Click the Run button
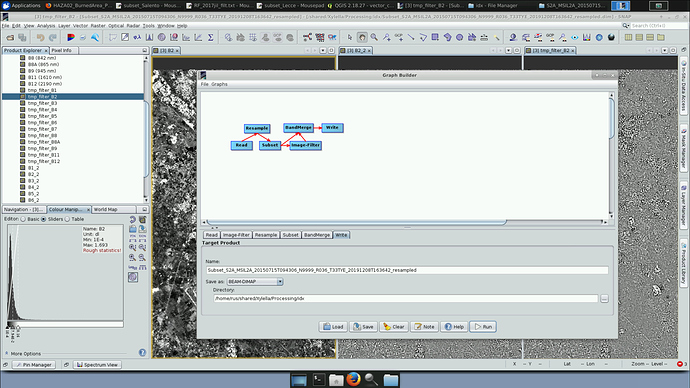The height and width of the screenshot is (388, 690). click(483, 327)
